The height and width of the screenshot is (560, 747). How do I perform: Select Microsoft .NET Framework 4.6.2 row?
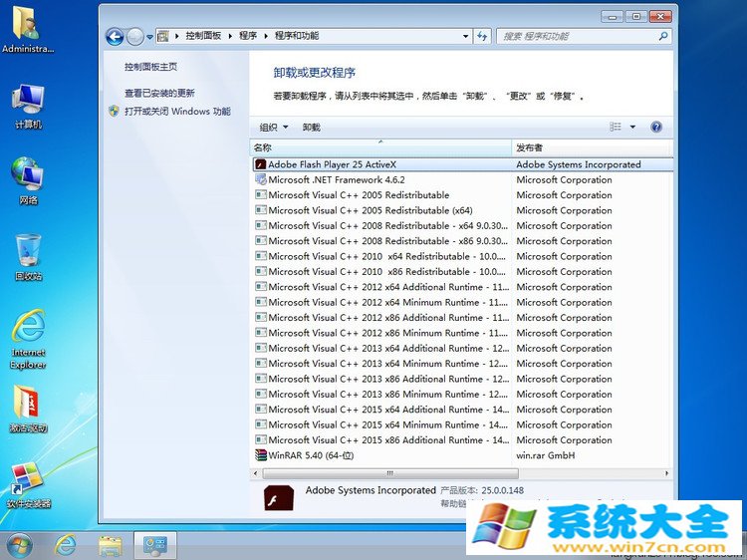coord(461,179)
